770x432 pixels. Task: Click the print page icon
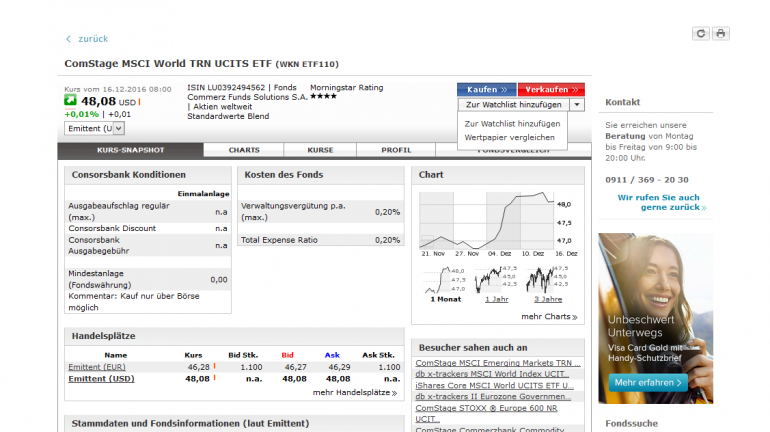click(720, 33)
